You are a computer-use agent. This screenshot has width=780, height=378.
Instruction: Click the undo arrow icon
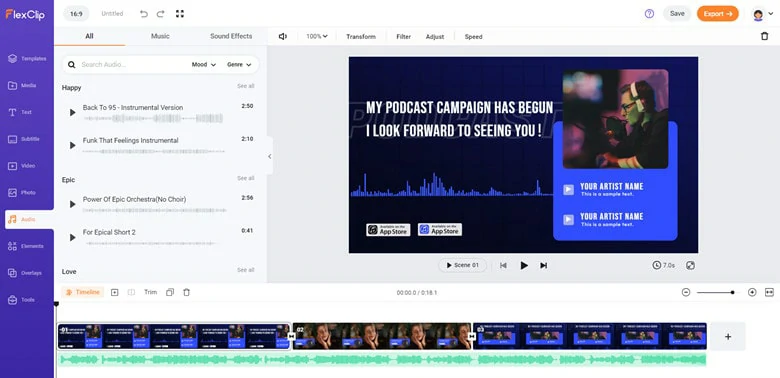point(144,14)
